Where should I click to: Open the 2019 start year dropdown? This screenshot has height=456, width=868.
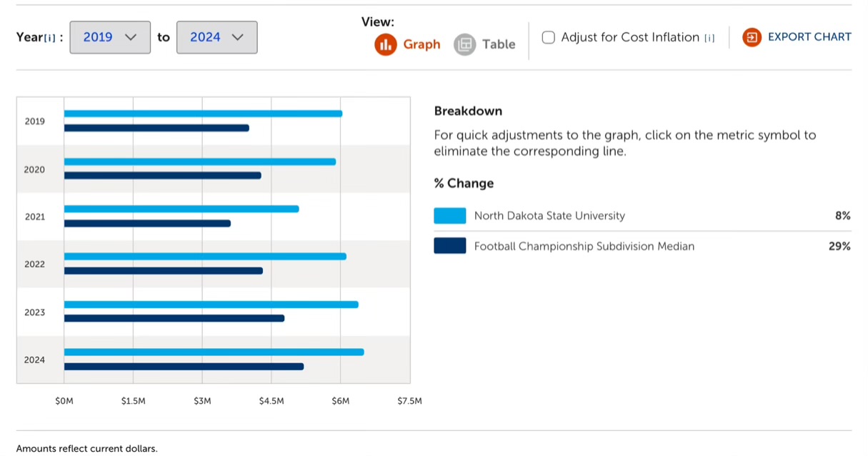coord(110,37)
